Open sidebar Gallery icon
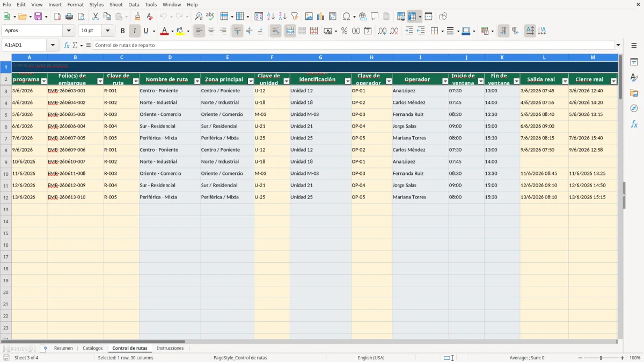Viewport: 644px width, 362px height. click(634, 93)
